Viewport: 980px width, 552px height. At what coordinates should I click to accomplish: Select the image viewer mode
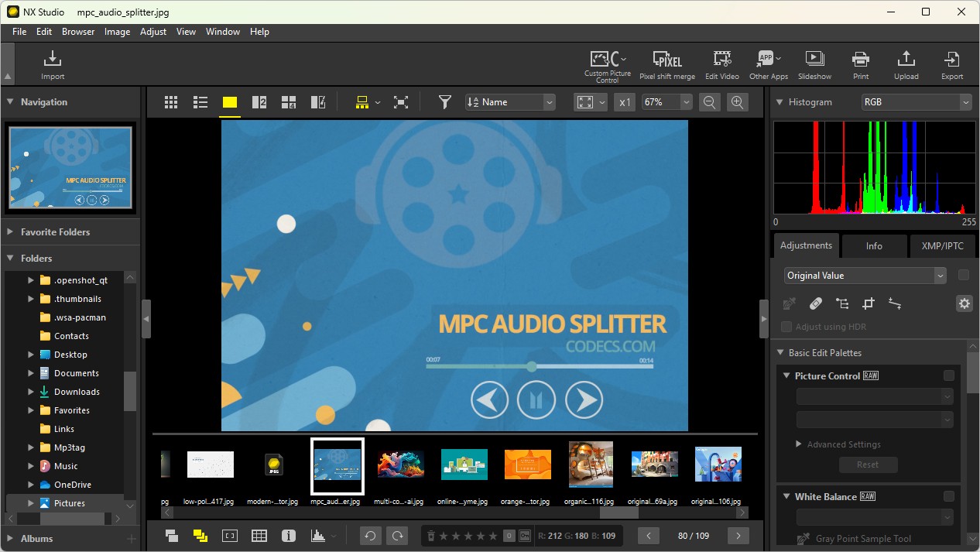[230, 102]
